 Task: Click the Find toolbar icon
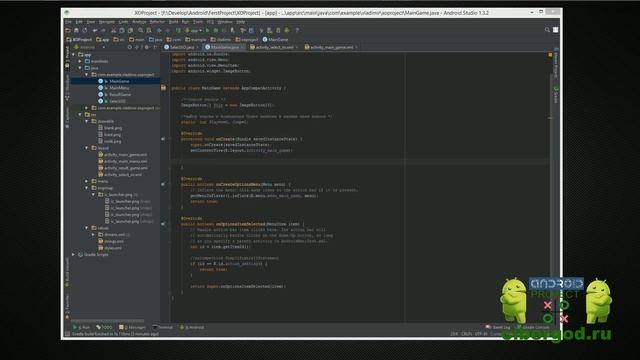tap(141, 30)
